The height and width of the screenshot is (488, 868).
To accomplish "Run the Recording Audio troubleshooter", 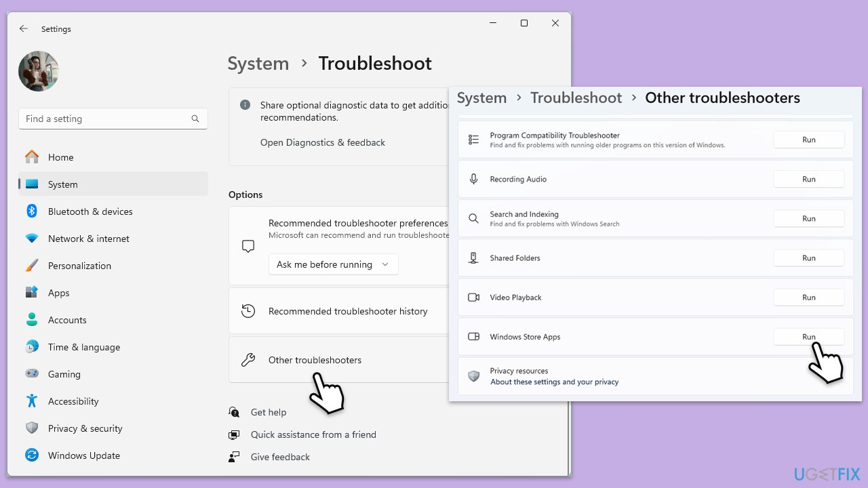I will 809,179.
